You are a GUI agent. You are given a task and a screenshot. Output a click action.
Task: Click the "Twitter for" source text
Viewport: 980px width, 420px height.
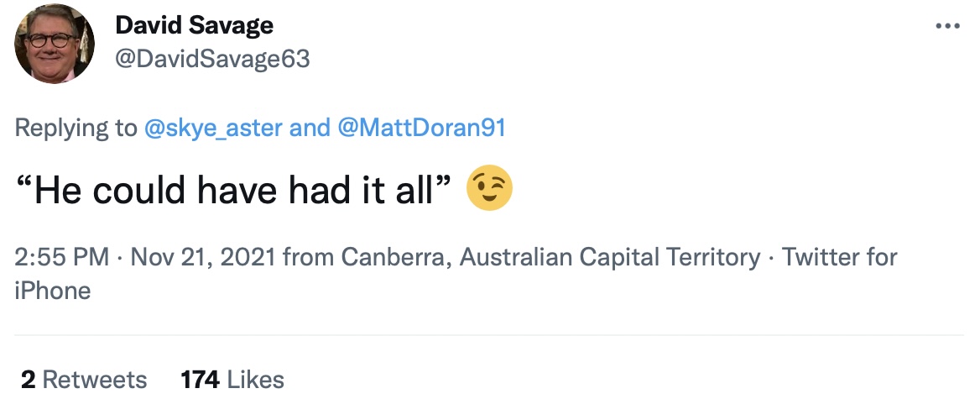tap(839, 257)
